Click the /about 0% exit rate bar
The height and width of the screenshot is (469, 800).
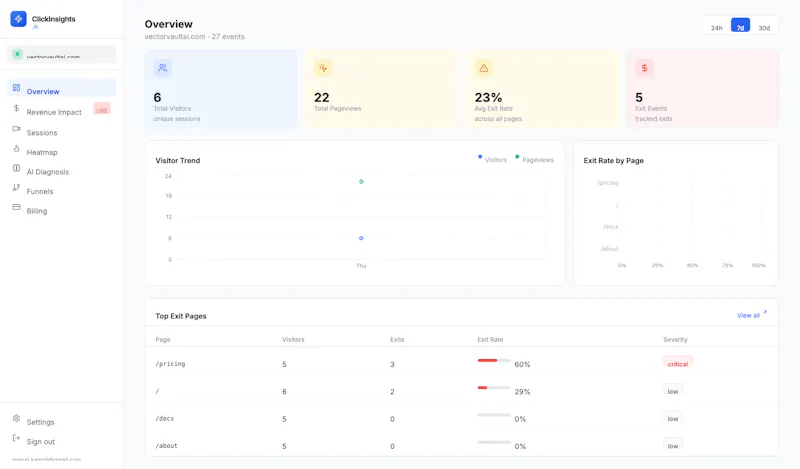tap(494, 442)
